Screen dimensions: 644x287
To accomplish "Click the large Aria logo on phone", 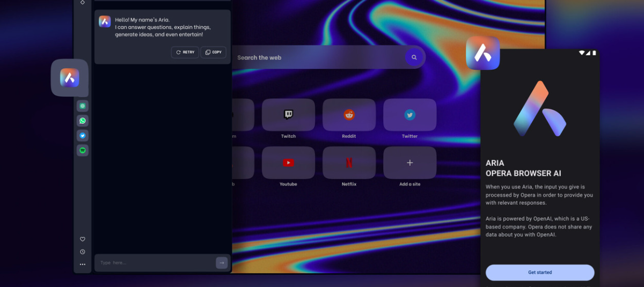I will [539, 109].
